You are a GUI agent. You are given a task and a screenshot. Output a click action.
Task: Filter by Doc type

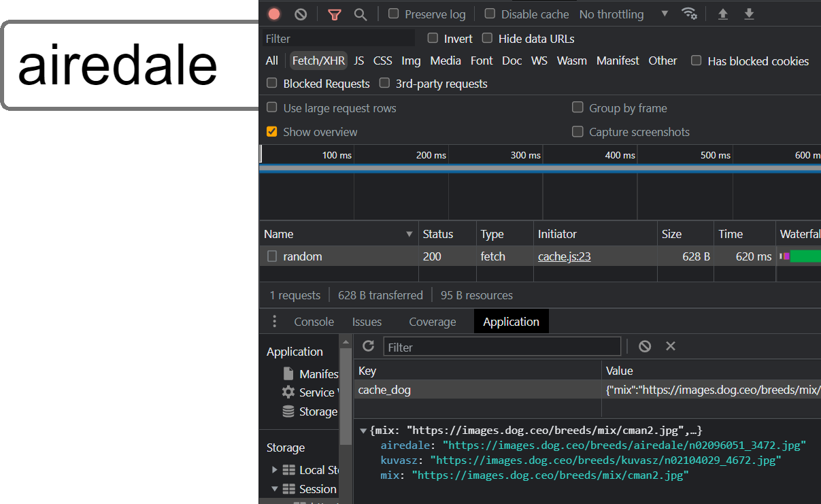click(x=512, y=61)
